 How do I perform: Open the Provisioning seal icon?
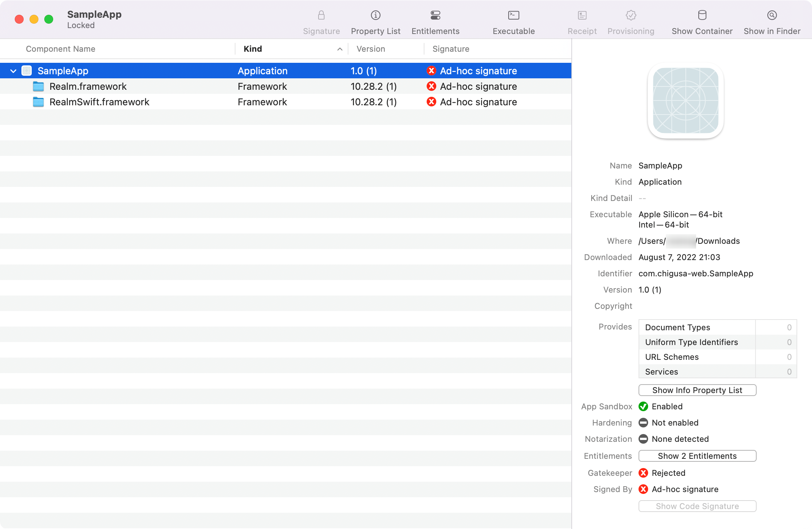pyautogui.click(x=631, y=15)
